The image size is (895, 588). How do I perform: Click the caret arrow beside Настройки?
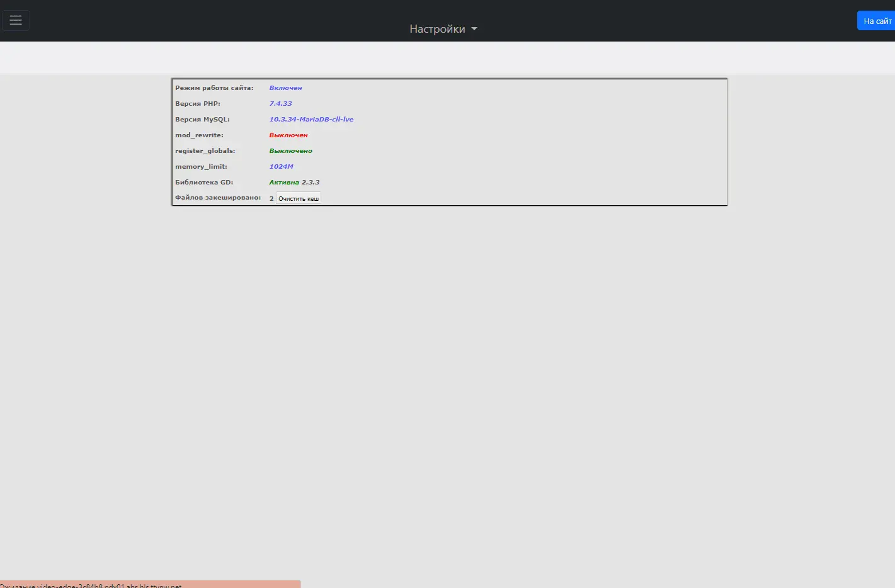pos(474,29)
